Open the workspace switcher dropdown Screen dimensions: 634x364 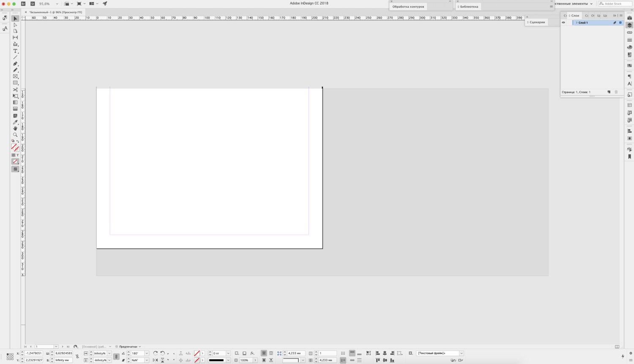574,4
